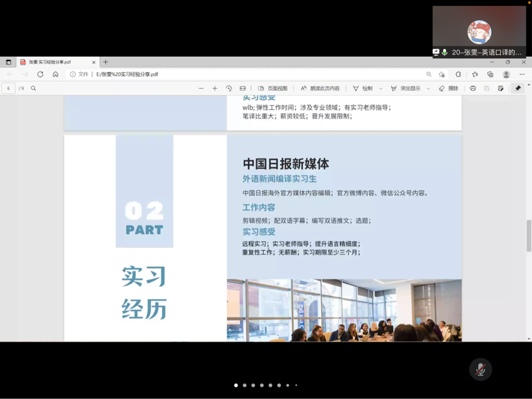This screenshot has height=399, width=532.
Task: Click the zoom out minus icon
Action: pyautogui.click(x=201, y=88)
